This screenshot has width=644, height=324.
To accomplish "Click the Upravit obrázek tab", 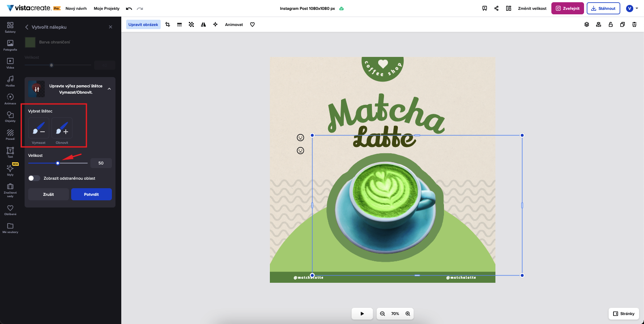I will tap(143, 25).
